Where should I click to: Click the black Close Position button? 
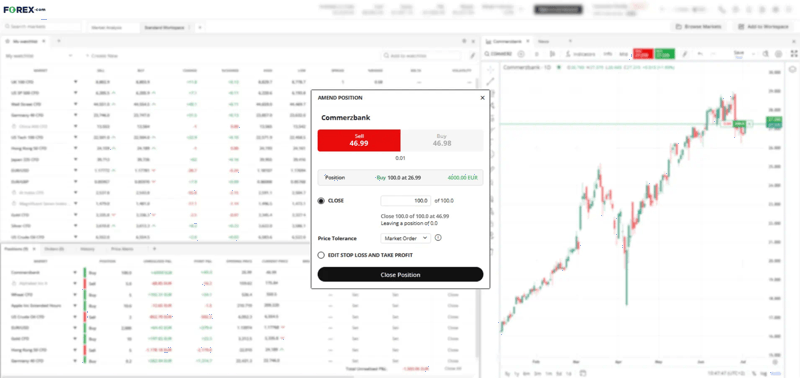400,274
